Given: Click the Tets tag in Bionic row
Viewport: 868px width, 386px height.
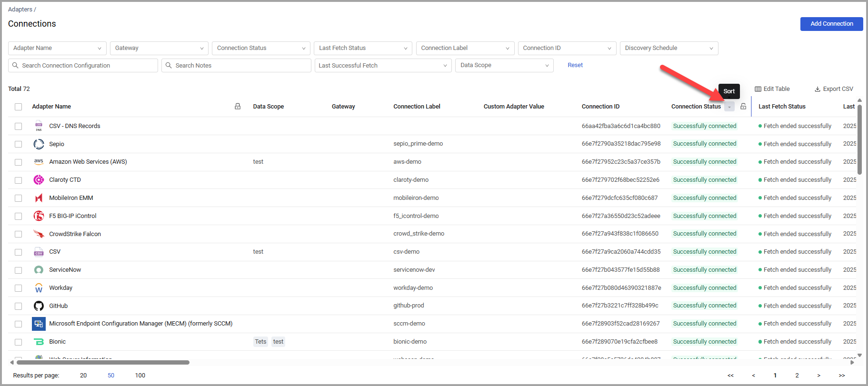Looking at the screenshot, I should 260,342.
